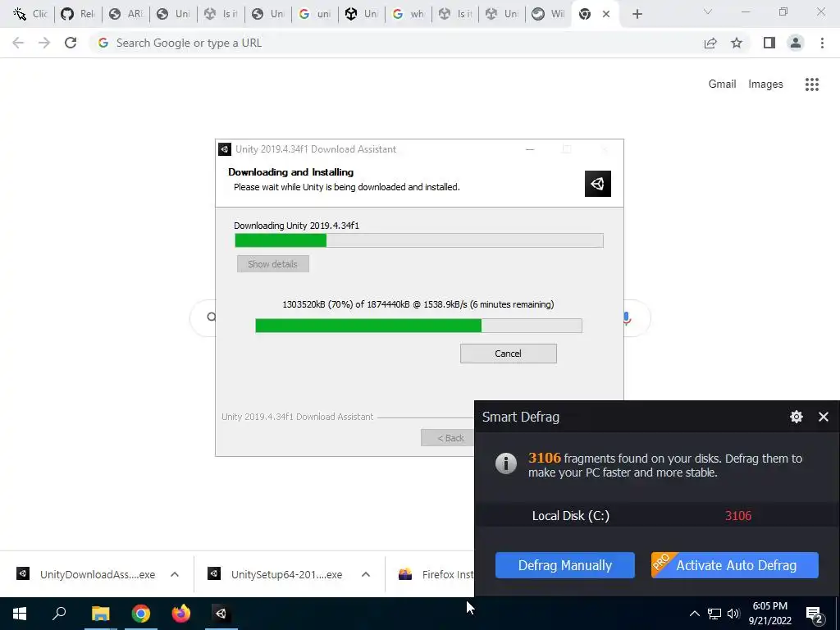Click the overall Unity download progress bar
840x630 pixels.
[418, 325]
